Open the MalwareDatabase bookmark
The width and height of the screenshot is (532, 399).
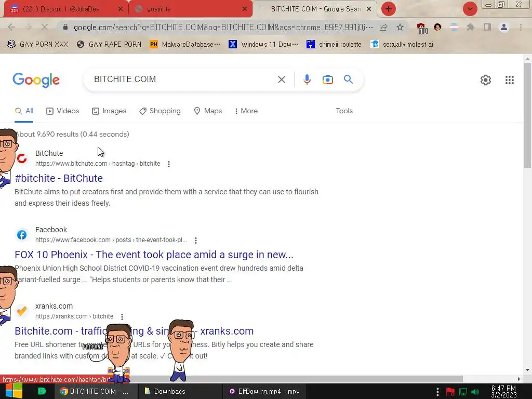click(x=185, y=44)
